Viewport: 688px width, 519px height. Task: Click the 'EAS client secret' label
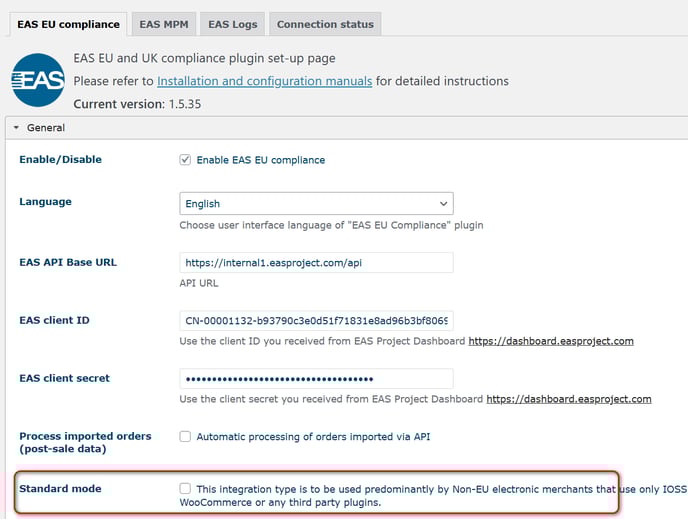coord(64,378)
